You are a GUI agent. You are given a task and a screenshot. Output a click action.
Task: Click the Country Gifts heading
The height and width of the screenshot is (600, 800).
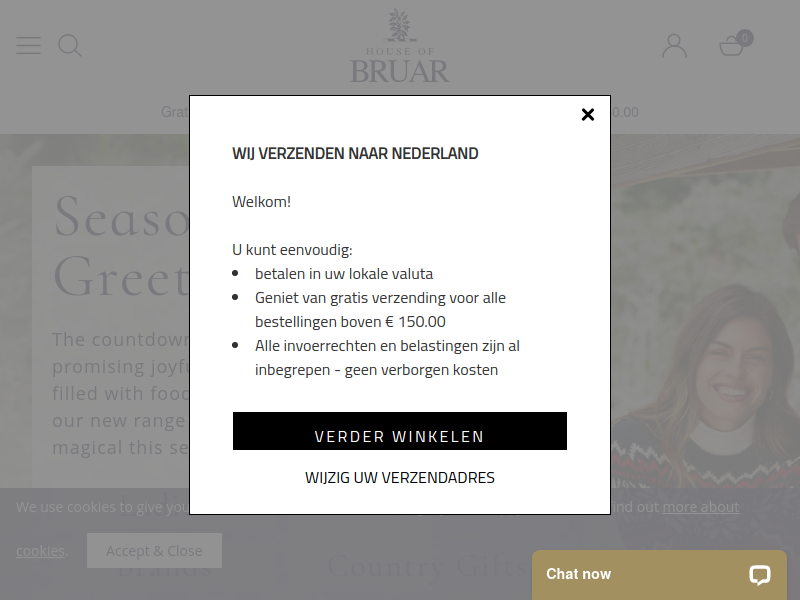[428, 566]
